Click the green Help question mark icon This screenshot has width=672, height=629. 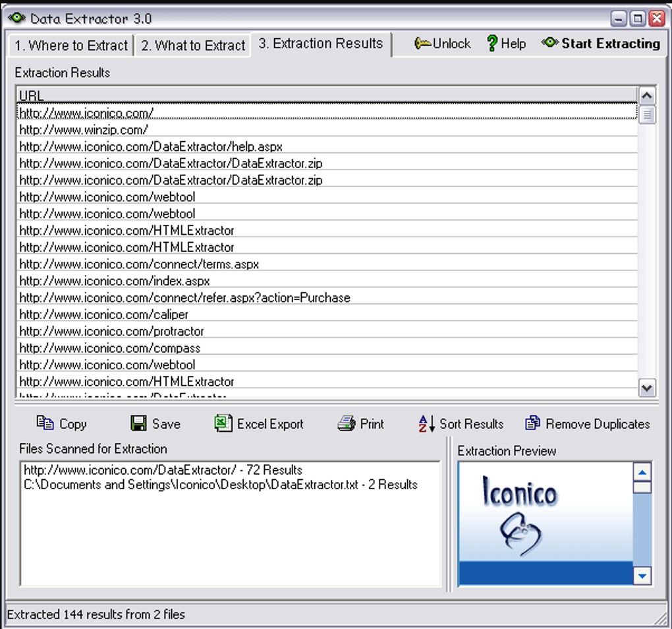(x=492, y=44)
